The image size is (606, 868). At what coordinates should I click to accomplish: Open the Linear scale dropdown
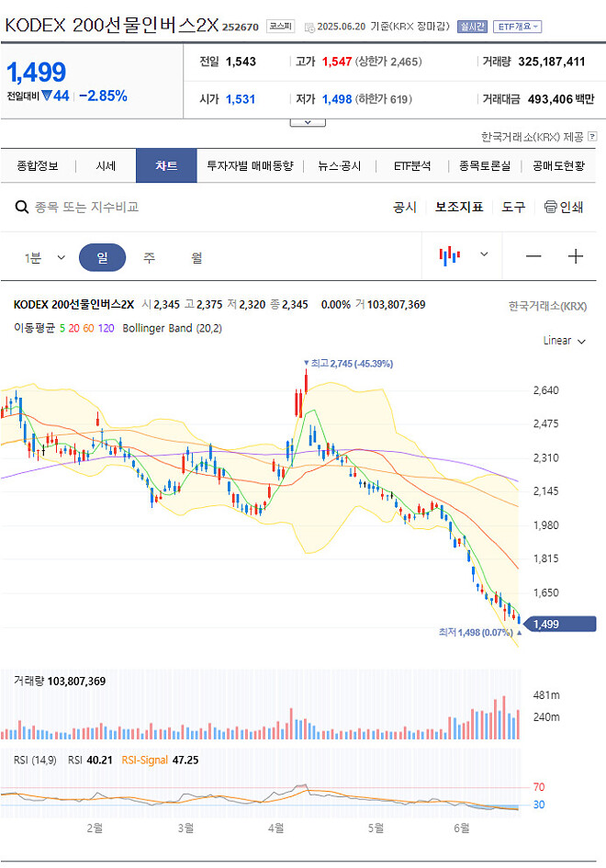coord(567,340)
